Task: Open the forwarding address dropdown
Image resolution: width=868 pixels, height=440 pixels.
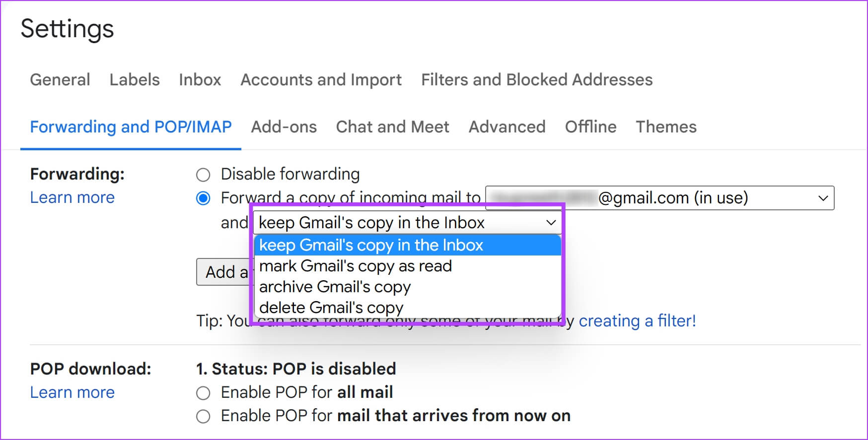Action: [x=659, y=198]
